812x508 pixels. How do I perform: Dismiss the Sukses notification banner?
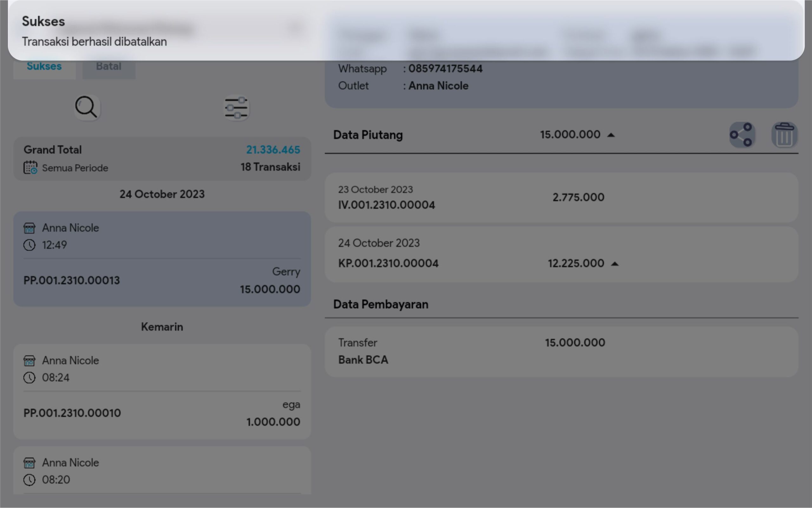406,30
